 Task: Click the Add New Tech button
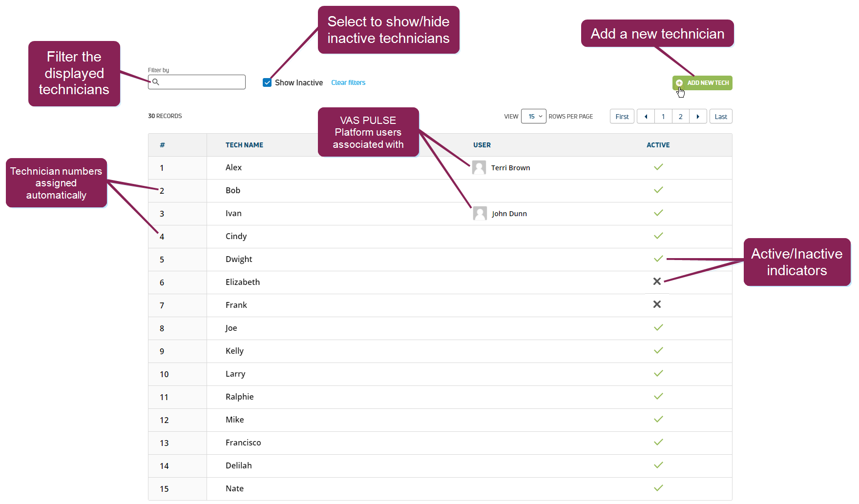[702, 83]
